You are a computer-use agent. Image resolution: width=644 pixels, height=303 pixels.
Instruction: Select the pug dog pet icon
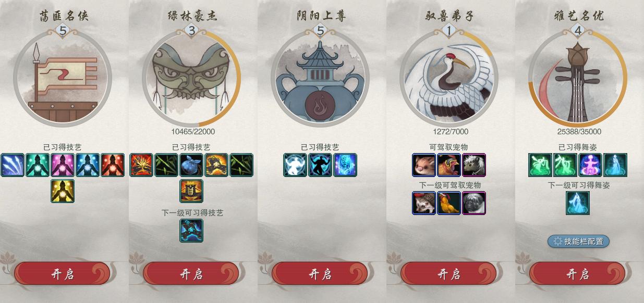pyautogui.click(x=474, y=203)
